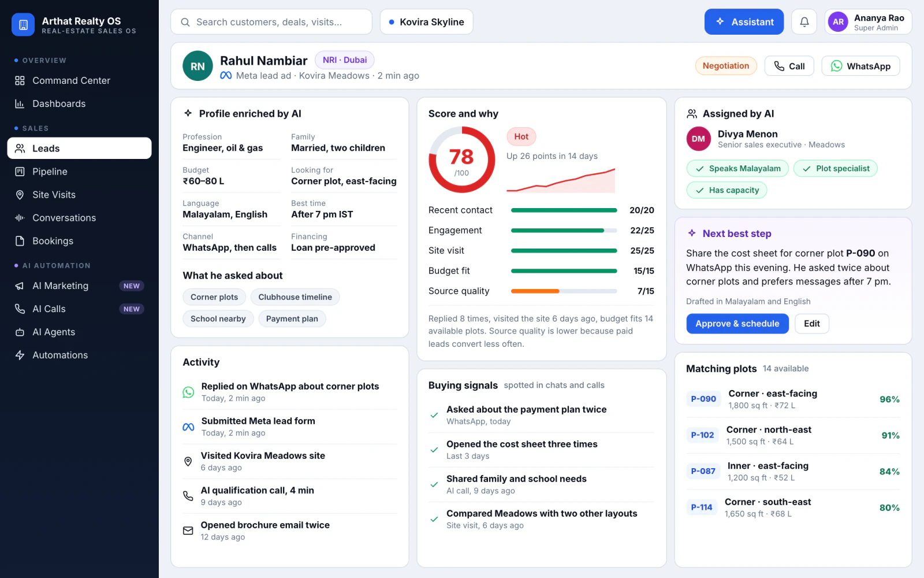This screenshot has height=578, width=924.
Task: Open the Pipeline page
Action: 79,172
